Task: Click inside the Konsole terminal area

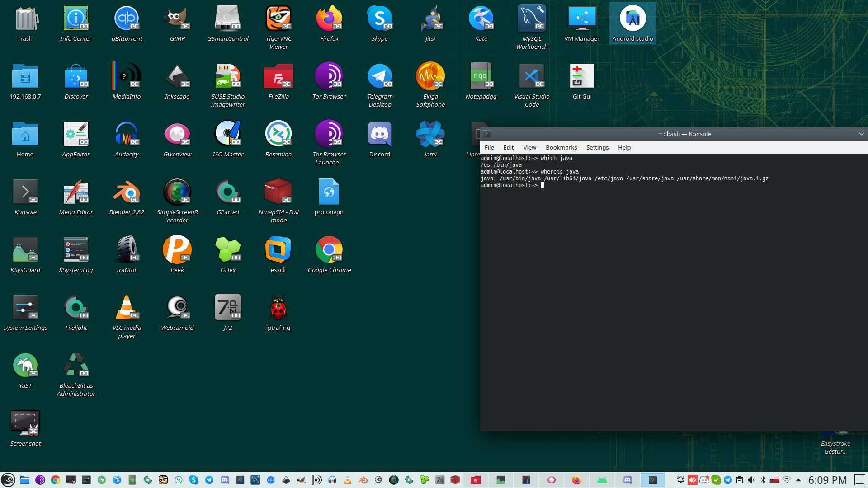Action: 674,294
